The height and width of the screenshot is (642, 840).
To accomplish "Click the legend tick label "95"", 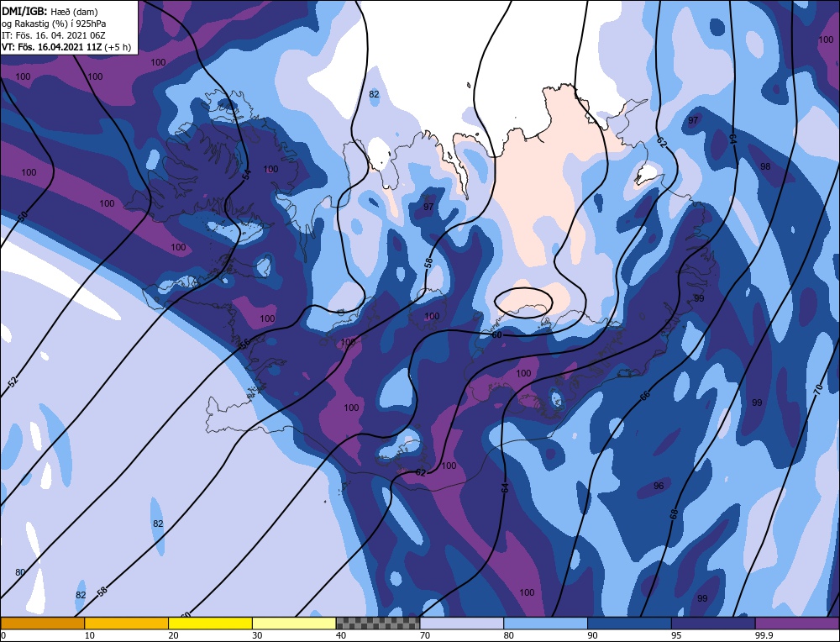I will [x=676, y=635].
